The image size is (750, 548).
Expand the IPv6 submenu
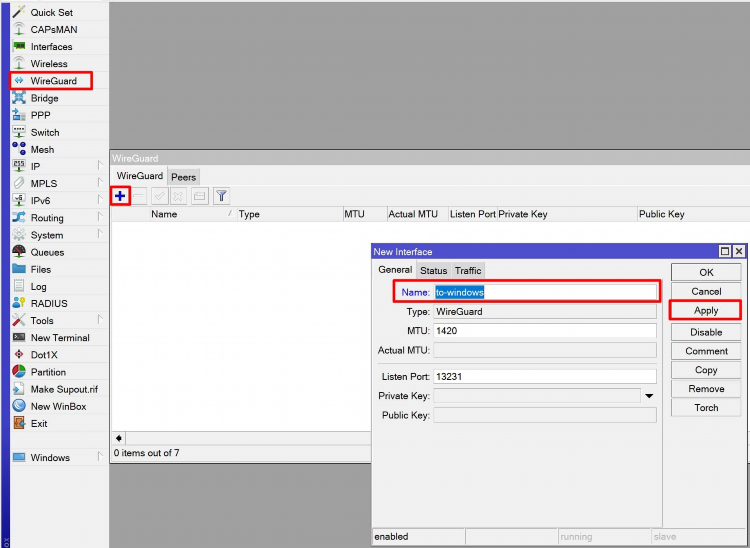tap(100, 200)
